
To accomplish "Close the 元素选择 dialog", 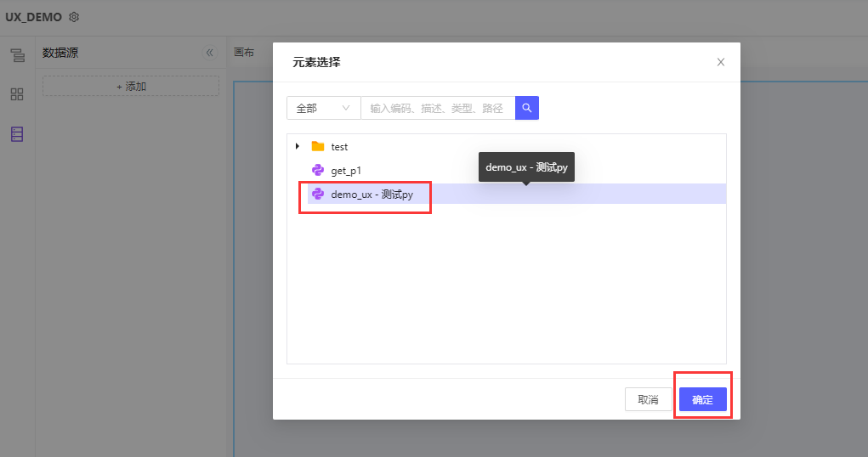I will (x=721, y=62).
